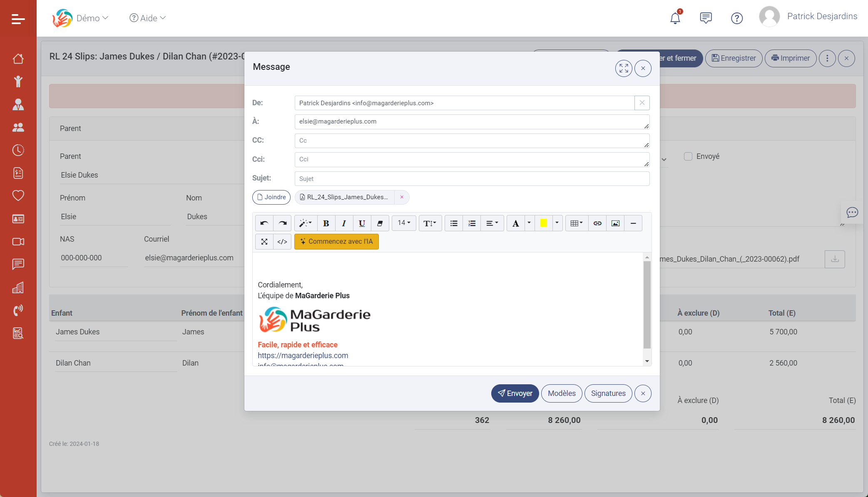Toggle italic formatting
Screen dimensions: 868x497
344,223
